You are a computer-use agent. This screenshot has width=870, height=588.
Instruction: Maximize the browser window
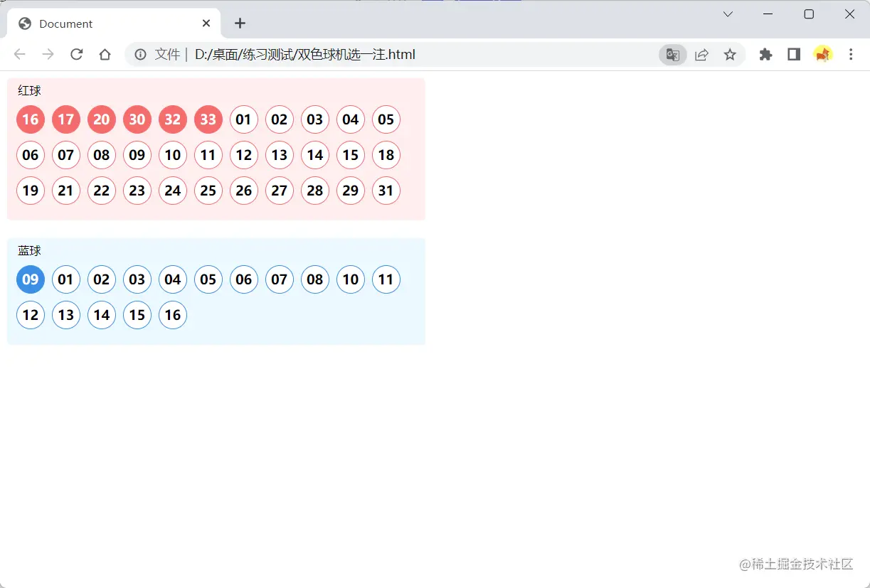click(809, 14)
